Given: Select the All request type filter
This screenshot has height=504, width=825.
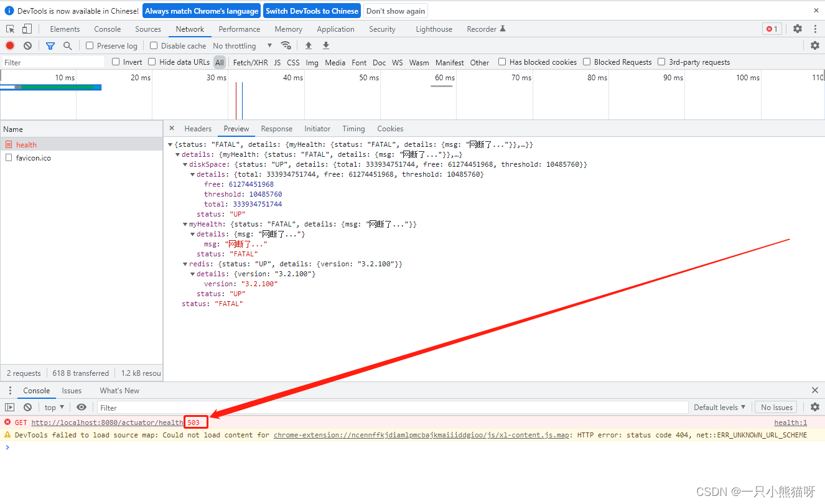Looking at the screenshot, I should tap(220, 62).
